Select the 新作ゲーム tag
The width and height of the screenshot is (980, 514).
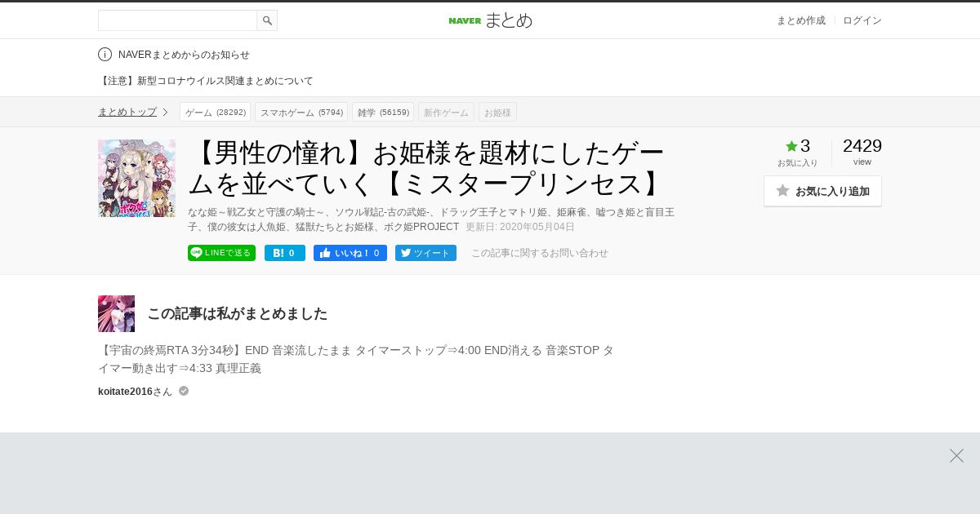[x=446, y=112]
